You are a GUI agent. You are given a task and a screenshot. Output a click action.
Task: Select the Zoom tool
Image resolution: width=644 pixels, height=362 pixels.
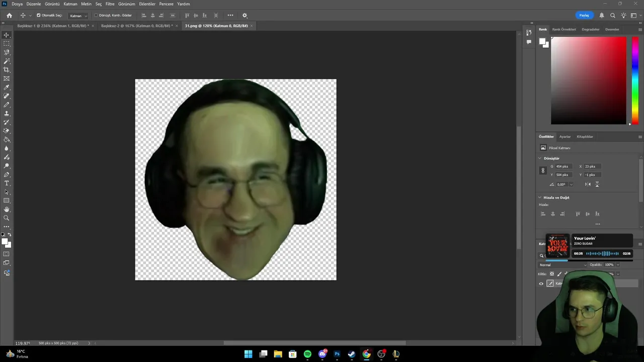(x=7, y=218)
